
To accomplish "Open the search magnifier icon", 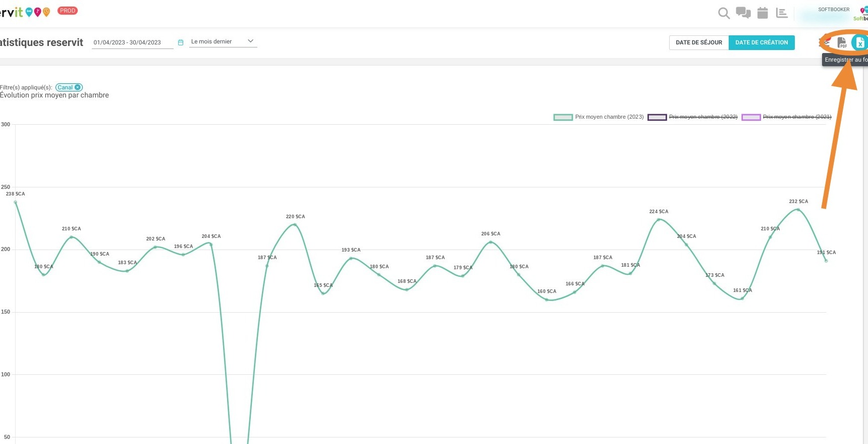I will 724,13.
